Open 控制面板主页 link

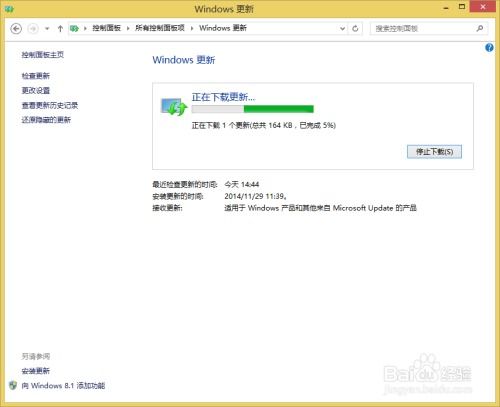pos(43,55)
